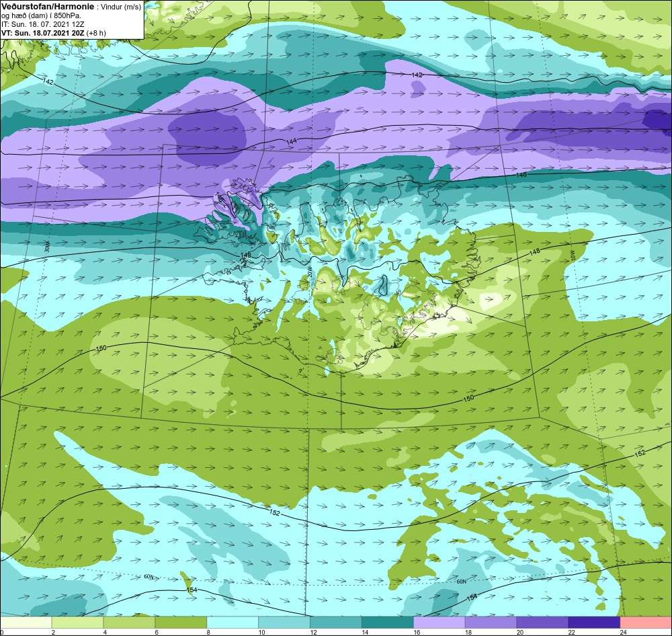Click the legend tick value "2"
672x636 pixels.
53,632
